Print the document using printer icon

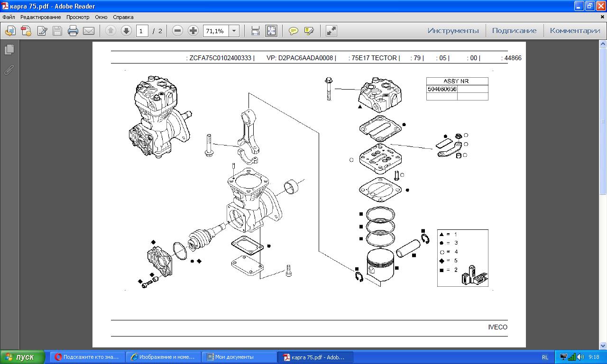pos(73,31)
